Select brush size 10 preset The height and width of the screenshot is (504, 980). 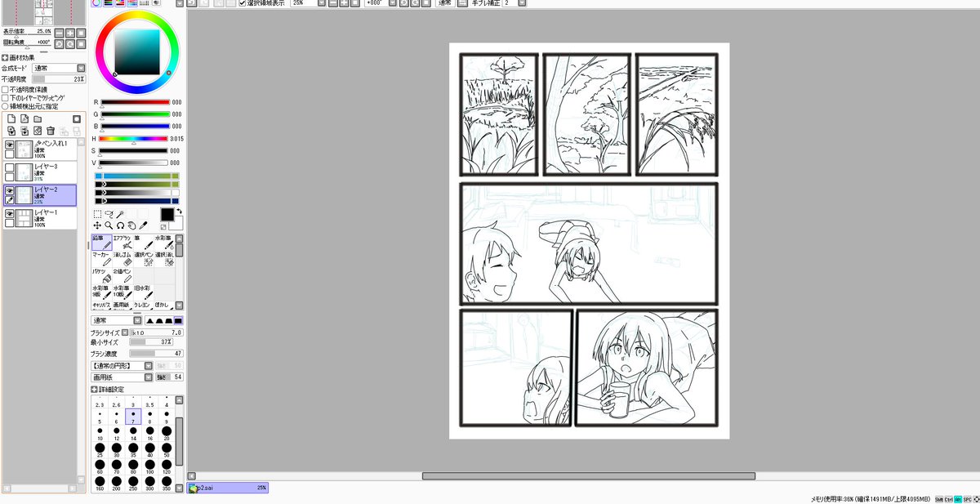[x=100, y=434]
